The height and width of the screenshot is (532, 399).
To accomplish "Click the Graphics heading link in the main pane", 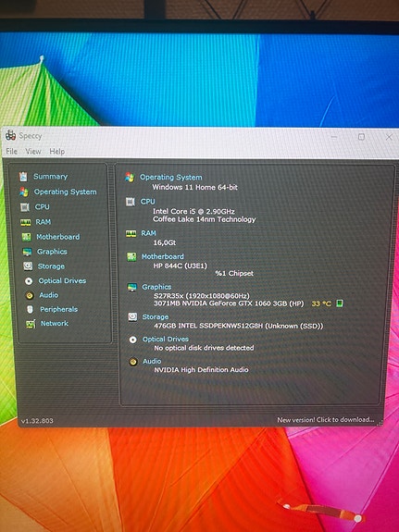I will pos(156,287).
